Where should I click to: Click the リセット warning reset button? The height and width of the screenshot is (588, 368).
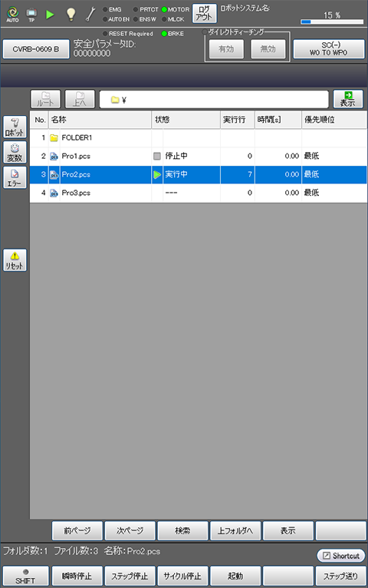[x=15, y=260]
